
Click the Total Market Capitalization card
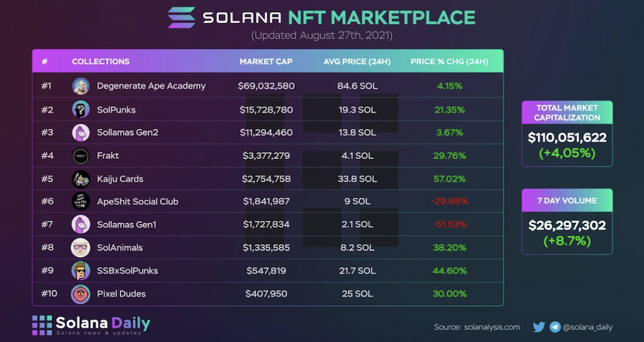pos(567,133)
